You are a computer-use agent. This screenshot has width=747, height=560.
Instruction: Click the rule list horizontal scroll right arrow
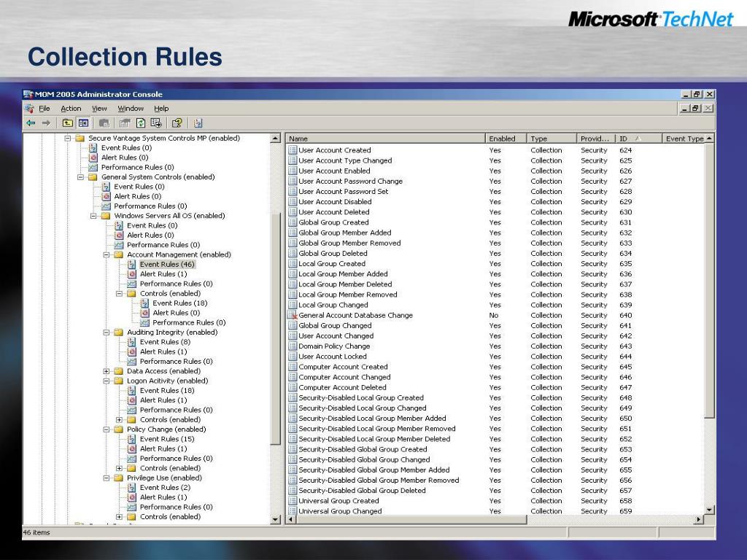click(x=699, y=519)
